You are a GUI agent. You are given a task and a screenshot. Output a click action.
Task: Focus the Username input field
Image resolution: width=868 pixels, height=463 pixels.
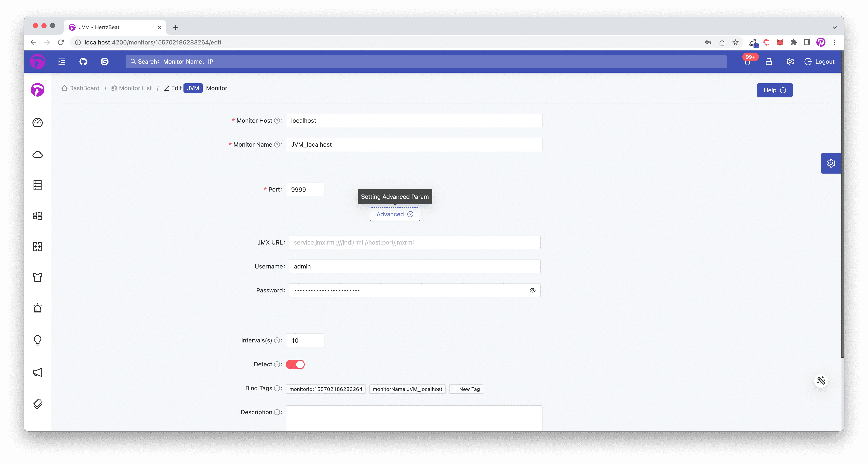pos(414,266)
